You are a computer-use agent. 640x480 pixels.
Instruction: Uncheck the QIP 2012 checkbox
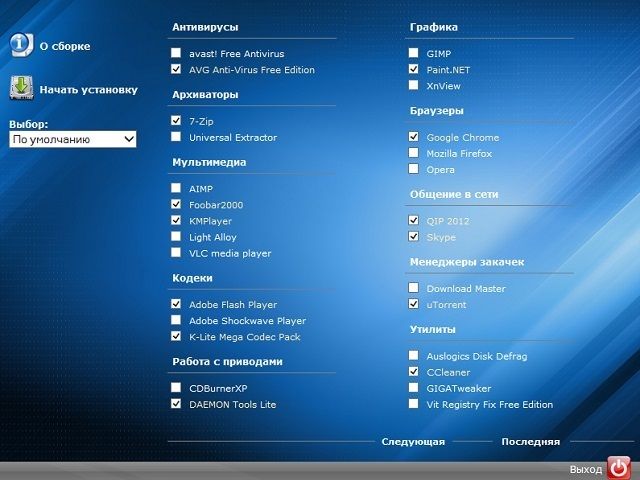click(x=413, y=220)
